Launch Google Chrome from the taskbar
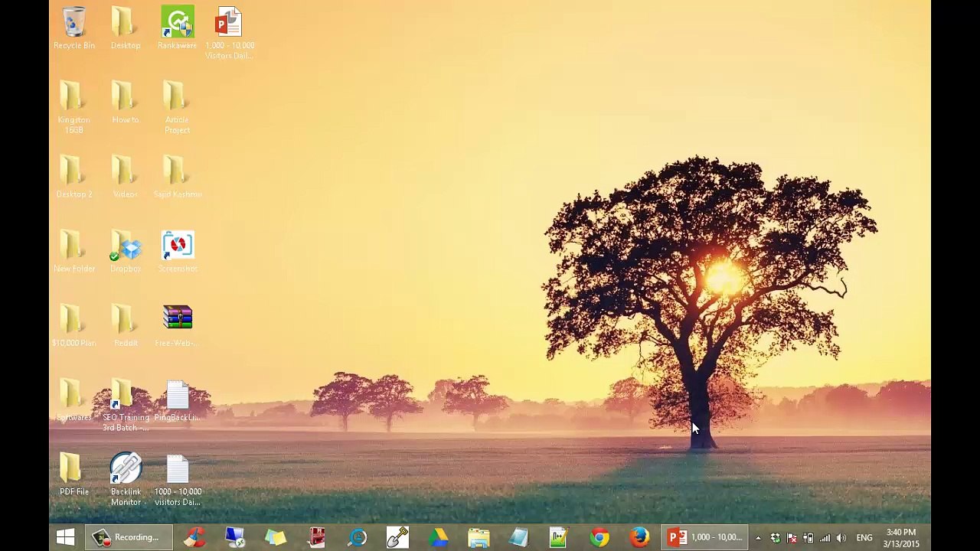Image resolution: width=980 pixels, height=551 pixels. tap(599, 537)
